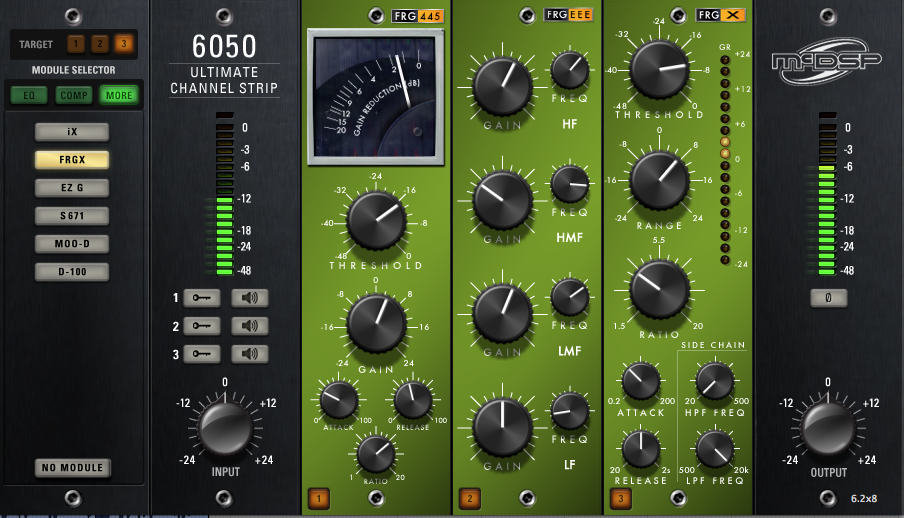Viewport: 904px width, 518px height.
Task: Click FRG X THRESHOLD knob
Action: coord(659,69)
